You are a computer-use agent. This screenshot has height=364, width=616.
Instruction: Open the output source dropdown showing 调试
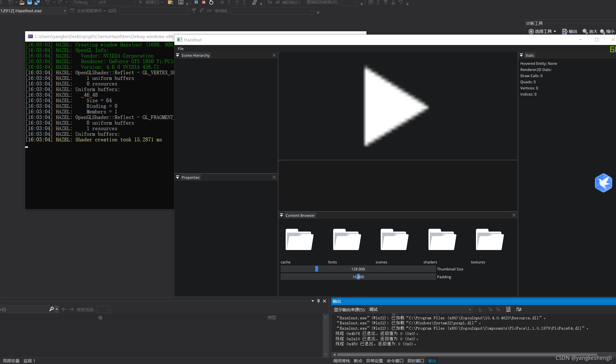tap(420, 309)
